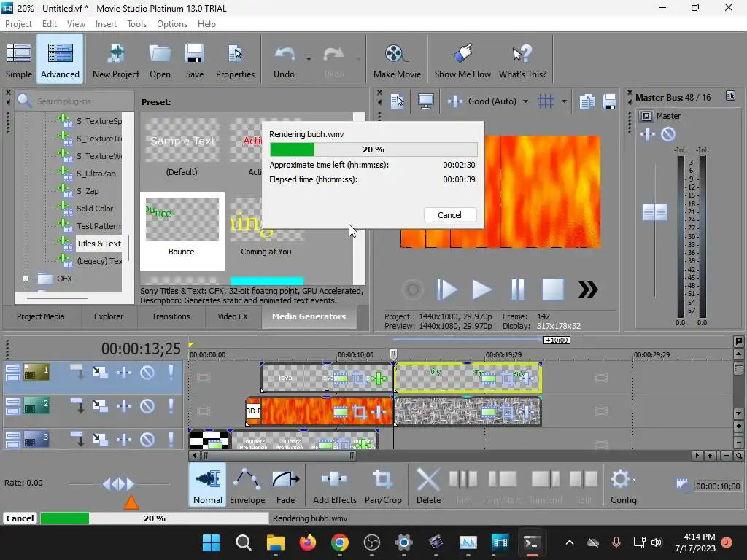Click the Open folder icon
Viewport: 747px width, 560px height.
tap(160, 60)
